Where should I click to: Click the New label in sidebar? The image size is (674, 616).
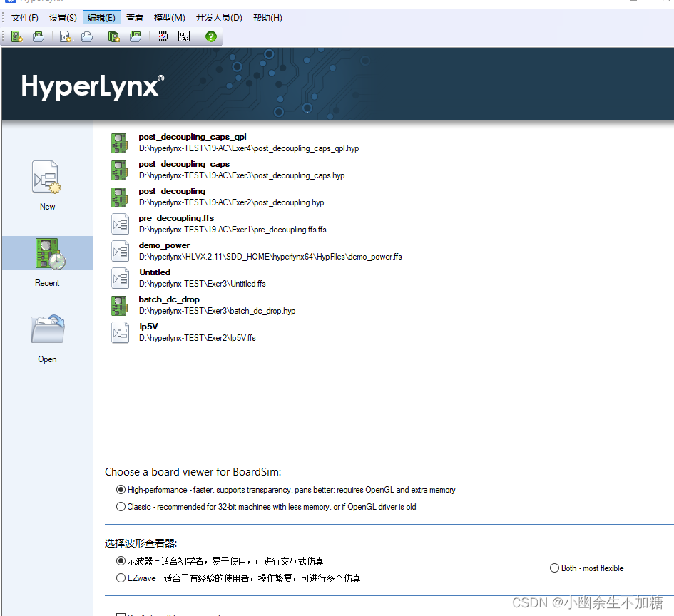click(47, 207)
